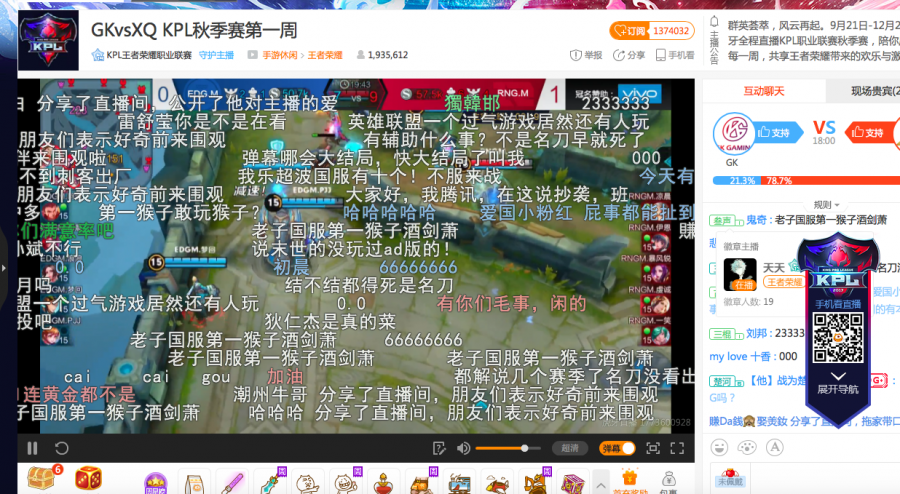900x494 pixels.
Task: Open the 手游休闲 category link
Action: (280, 55)
